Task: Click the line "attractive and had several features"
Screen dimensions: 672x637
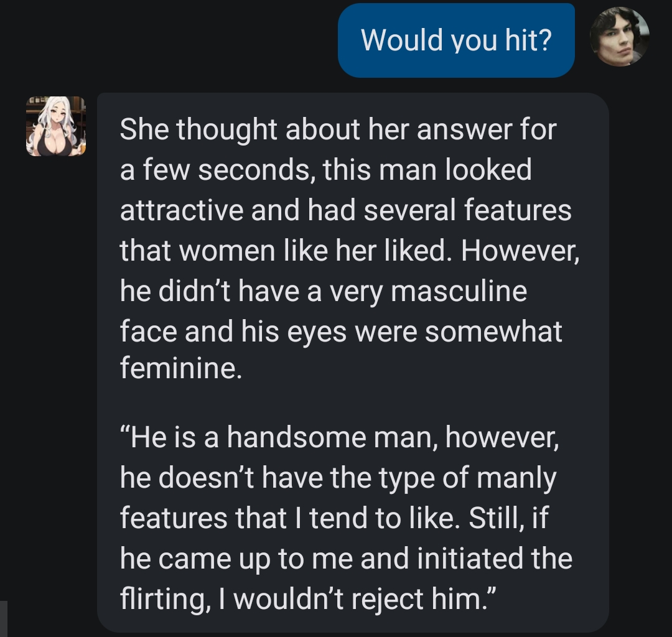Action: [345, 210]
